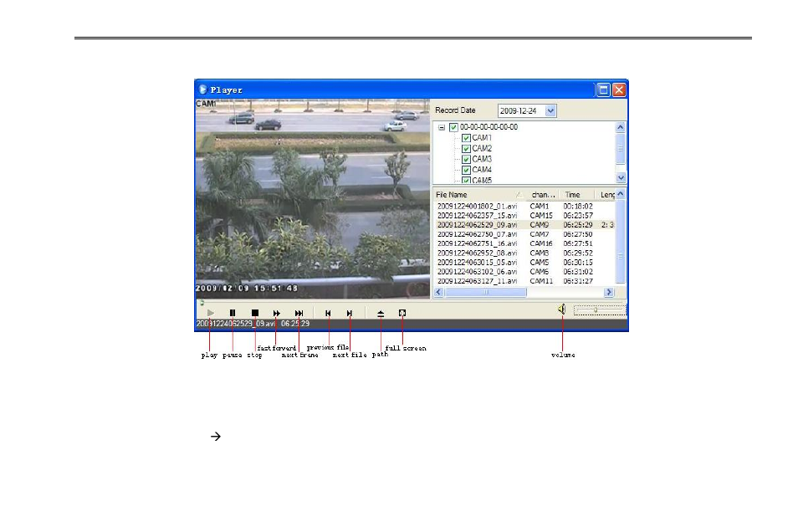Uncheck the 00-00-00-00-00-00 device checkbox
Screen dimensions: 798x532
click(x=453, y=127)
